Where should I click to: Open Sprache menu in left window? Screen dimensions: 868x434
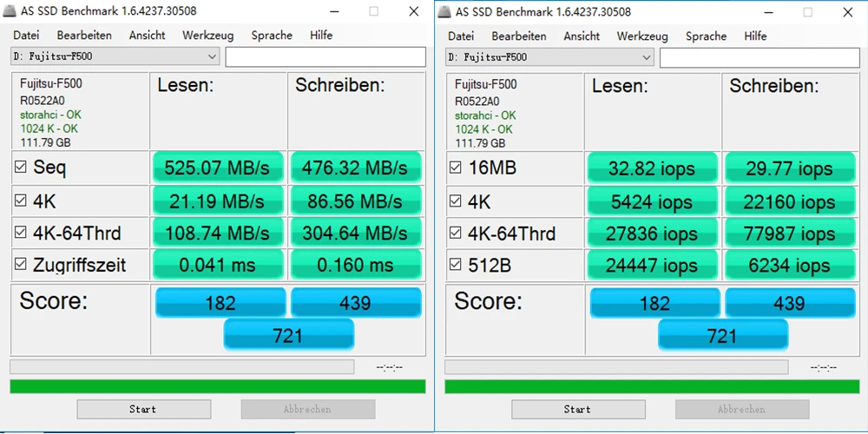point(272,36)
